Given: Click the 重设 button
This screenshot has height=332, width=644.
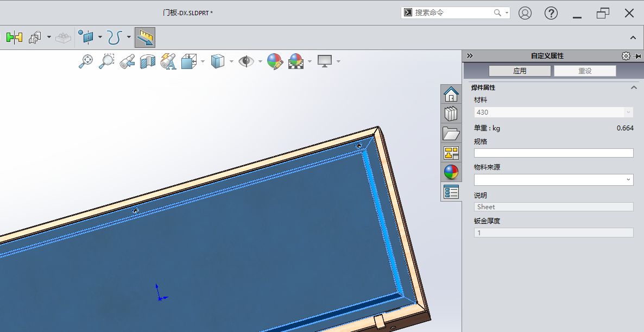Looking at the screenshot, I should (585, 71).
